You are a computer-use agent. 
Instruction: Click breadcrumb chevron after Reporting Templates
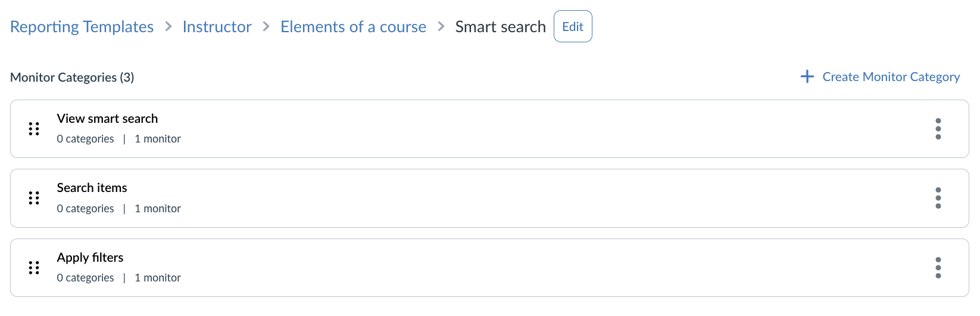(x=168, y=27)
